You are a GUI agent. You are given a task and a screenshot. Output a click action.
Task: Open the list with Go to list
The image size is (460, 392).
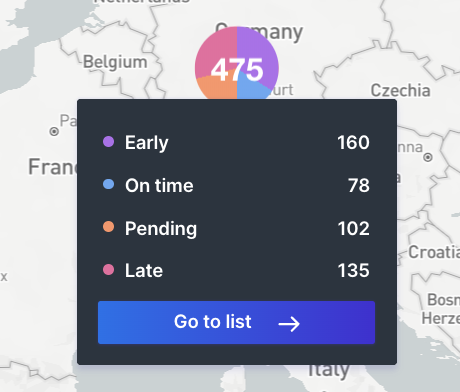[237, 322]
